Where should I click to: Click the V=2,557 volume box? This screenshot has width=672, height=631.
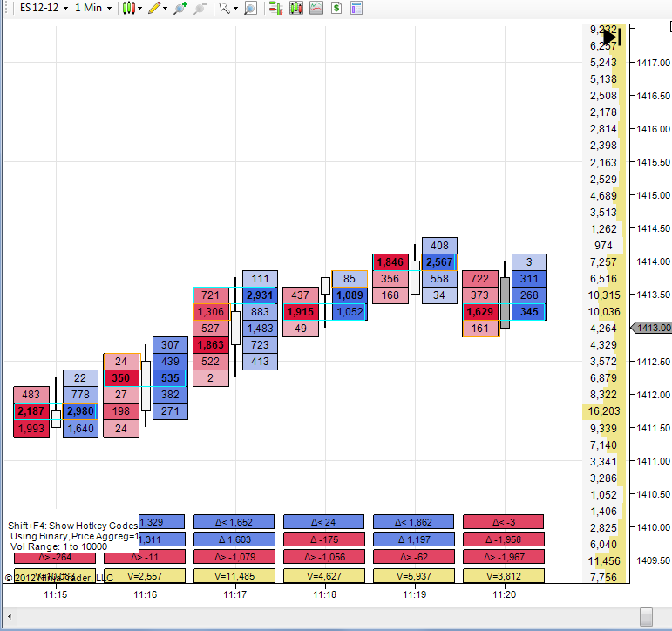(x=145, y=576)
